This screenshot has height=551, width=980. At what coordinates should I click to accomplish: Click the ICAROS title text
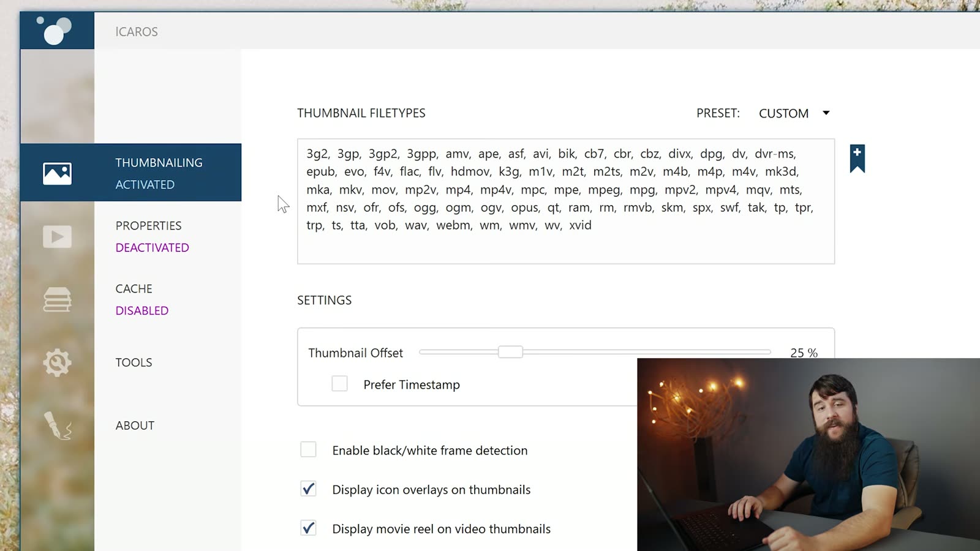pos(137,32)
